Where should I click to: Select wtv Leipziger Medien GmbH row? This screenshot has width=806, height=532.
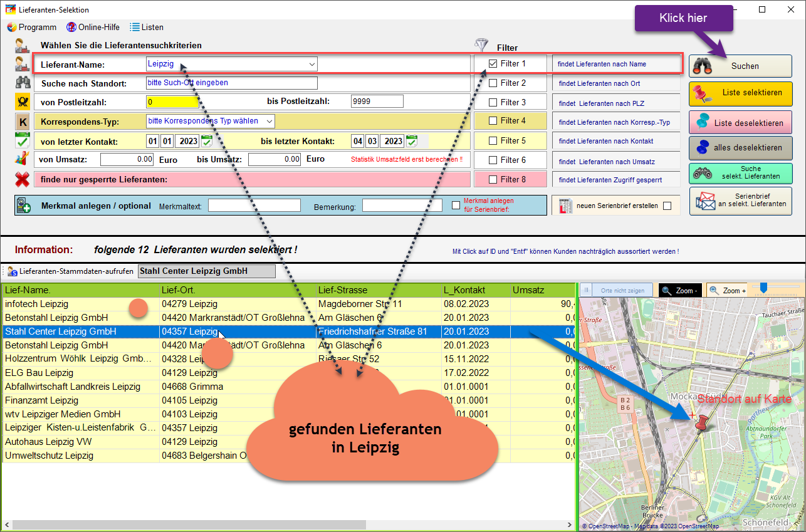coord(288,414)
